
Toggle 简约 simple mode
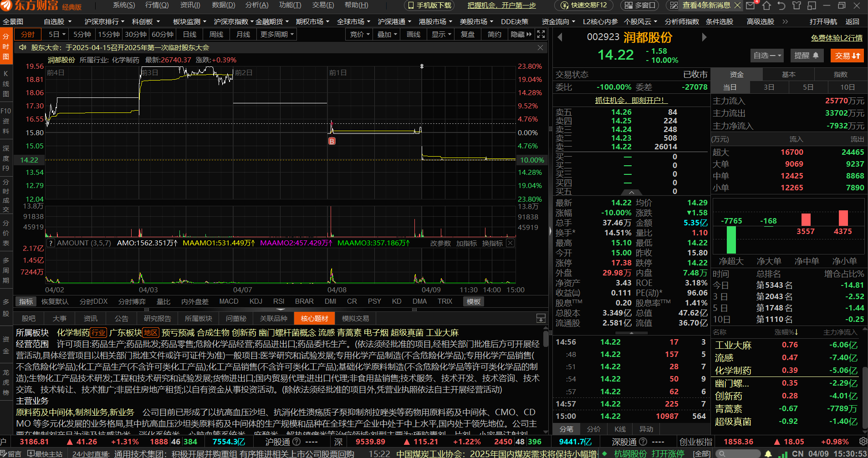pyautogui.click(x=495, y=34)
